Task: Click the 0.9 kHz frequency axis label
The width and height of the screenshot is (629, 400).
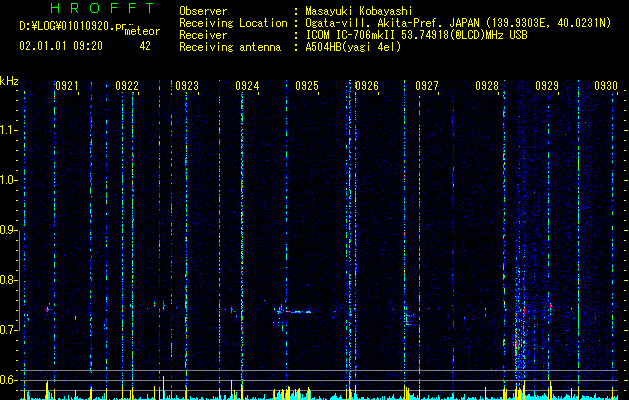Action: tap(9, 230)
